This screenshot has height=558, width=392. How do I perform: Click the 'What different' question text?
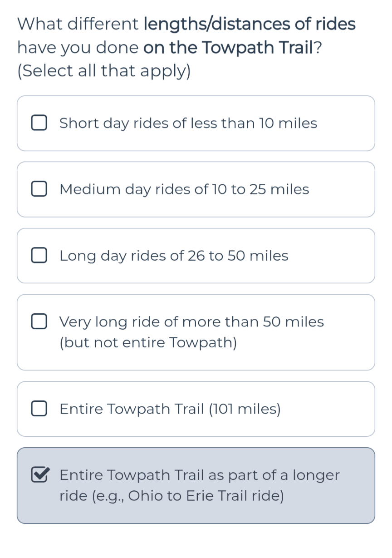click(x=78, y=24)
